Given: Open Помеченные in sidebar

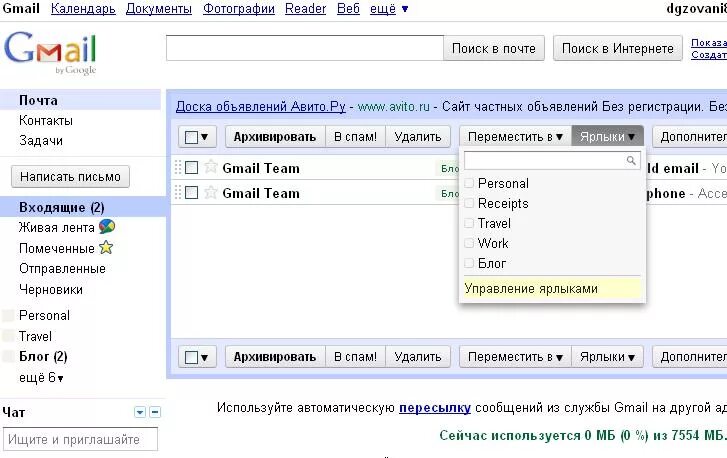Looking at the screenshot, I should point(57,248).
